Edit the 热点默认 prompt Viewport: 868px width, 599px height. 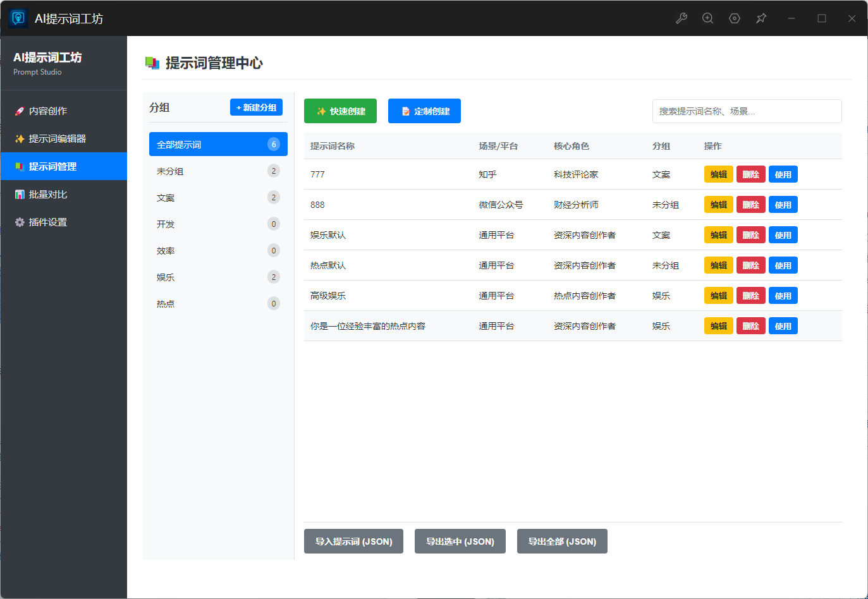pos(719,265)
